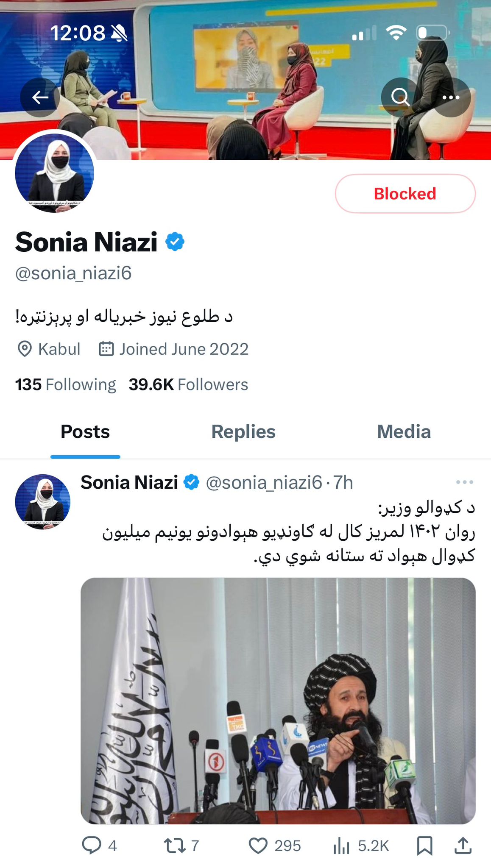View the 135 accounts being Followed
The height and width of the screenshot is (868, 491).
[x=65, y=384]
